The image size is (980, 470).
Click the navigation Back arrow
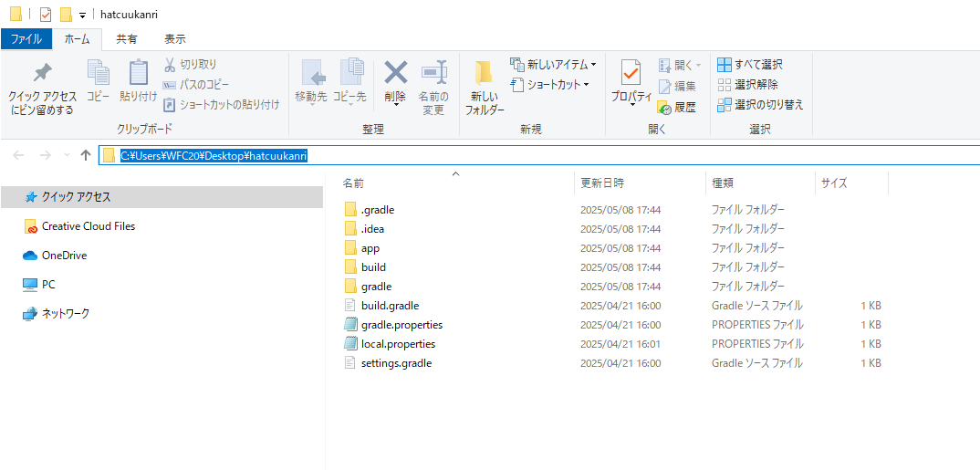[19, 156]
